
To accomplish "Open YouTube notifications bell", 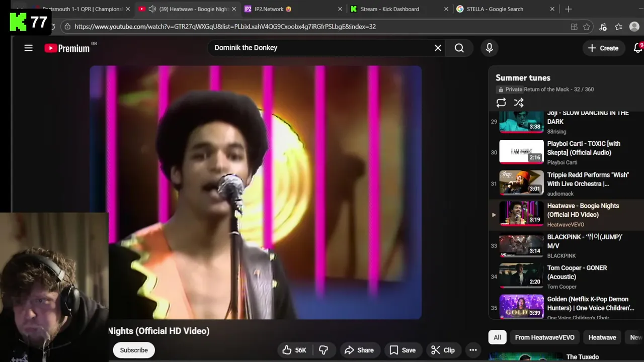I will click(638, 48).
